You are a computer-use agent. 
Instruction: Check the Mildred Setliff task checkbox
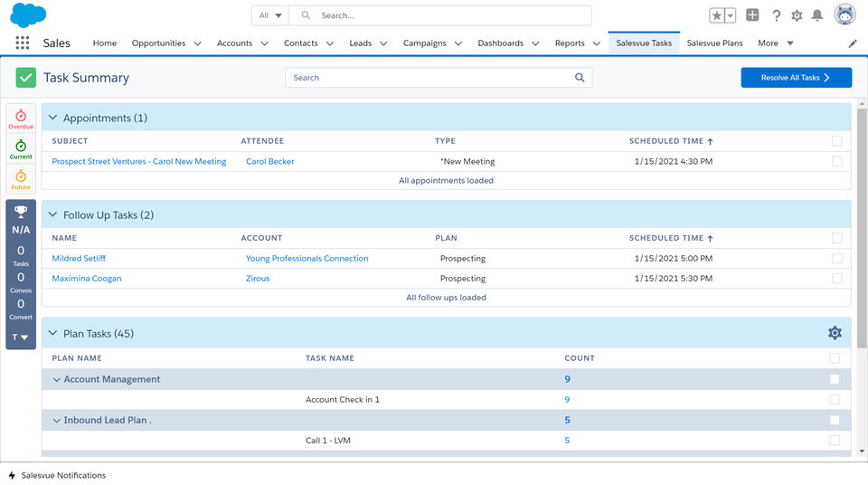click(x=836, y=258)
